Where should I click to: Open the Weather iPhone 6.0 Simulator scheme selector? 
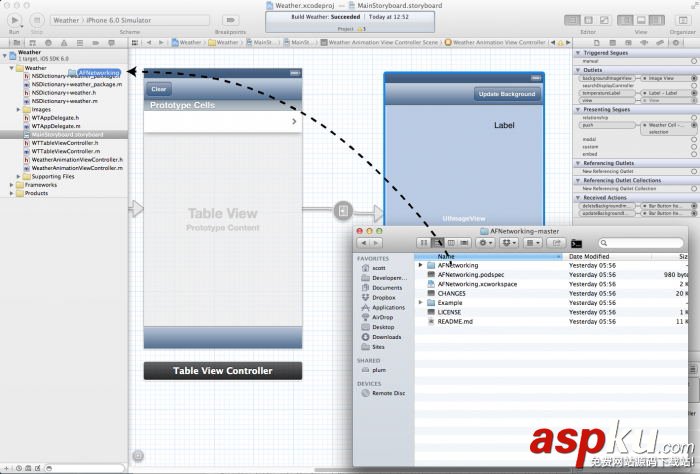[129, 21]
